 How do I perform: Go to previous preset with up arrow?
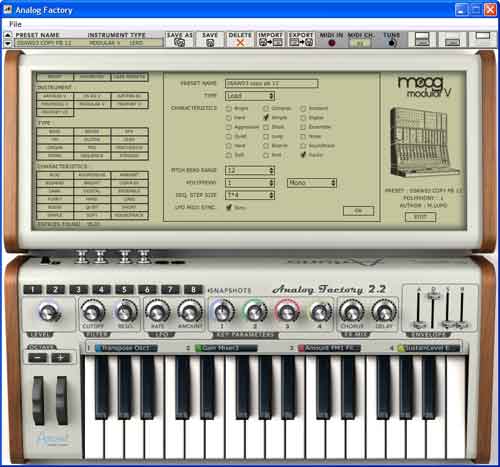coord(8,35)
